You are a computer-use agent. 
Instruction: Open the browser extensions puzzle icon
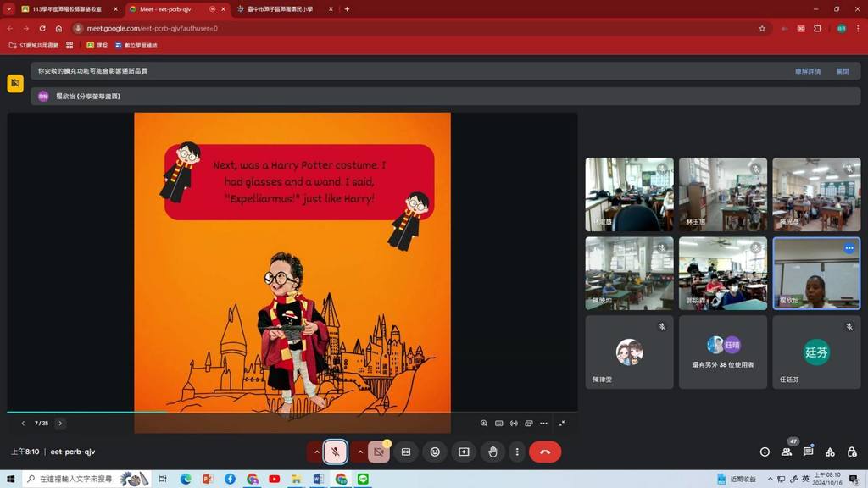coord(818,28)
